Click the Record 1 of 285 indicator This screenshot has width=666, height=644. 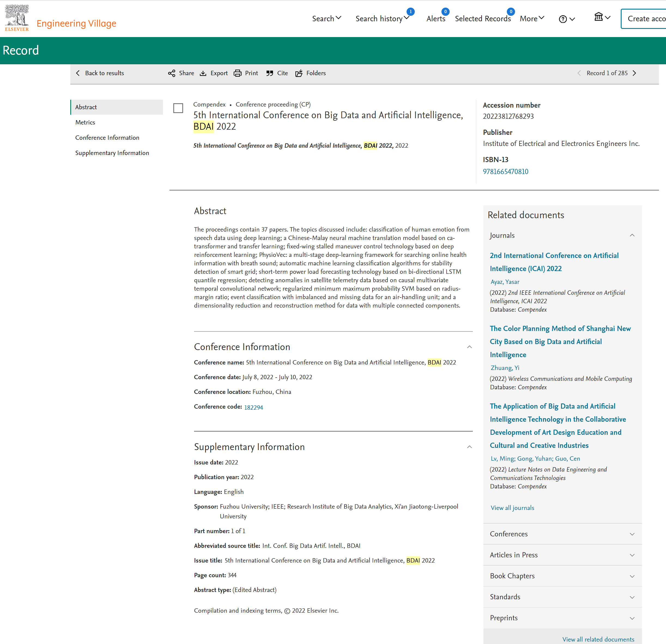(607, 73)
